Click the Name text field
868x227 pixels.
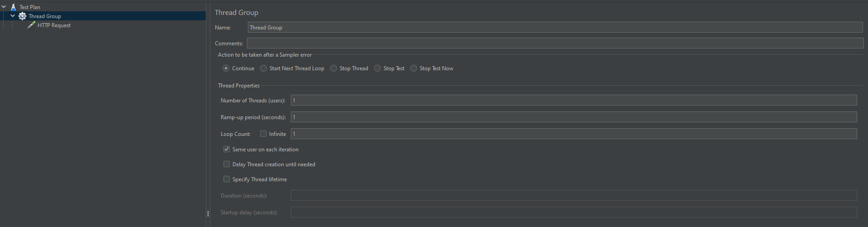555,28
